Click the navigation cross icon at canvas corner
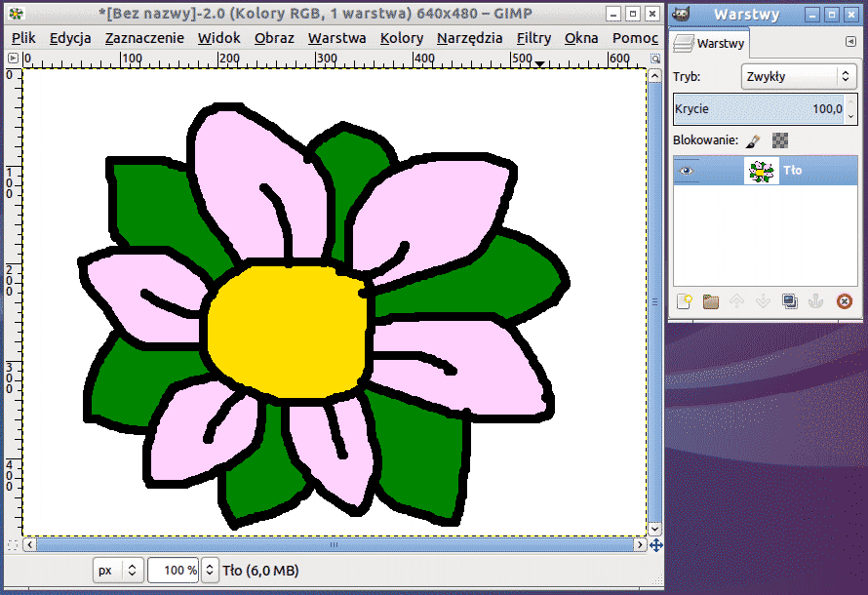 655,545
